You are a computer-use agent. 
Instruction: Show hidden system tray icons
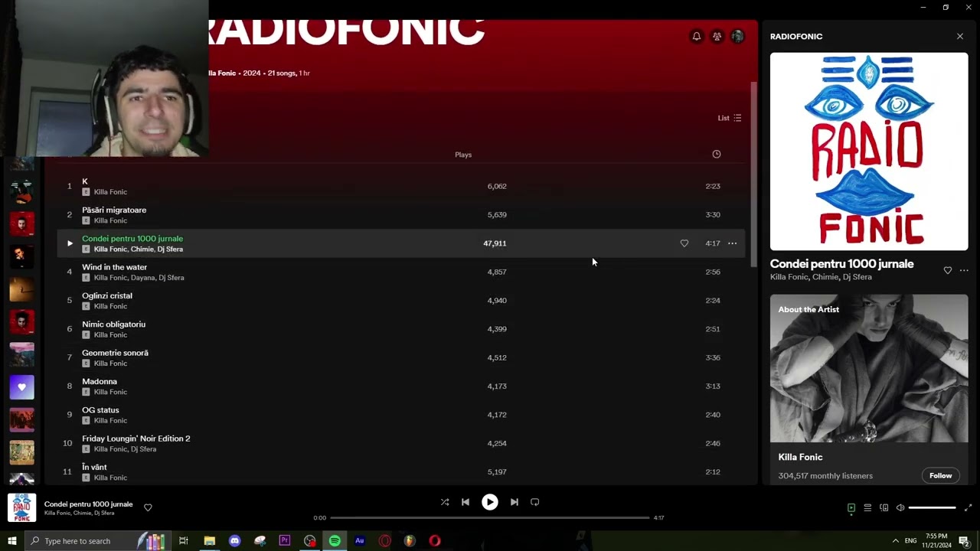(895, 541)
